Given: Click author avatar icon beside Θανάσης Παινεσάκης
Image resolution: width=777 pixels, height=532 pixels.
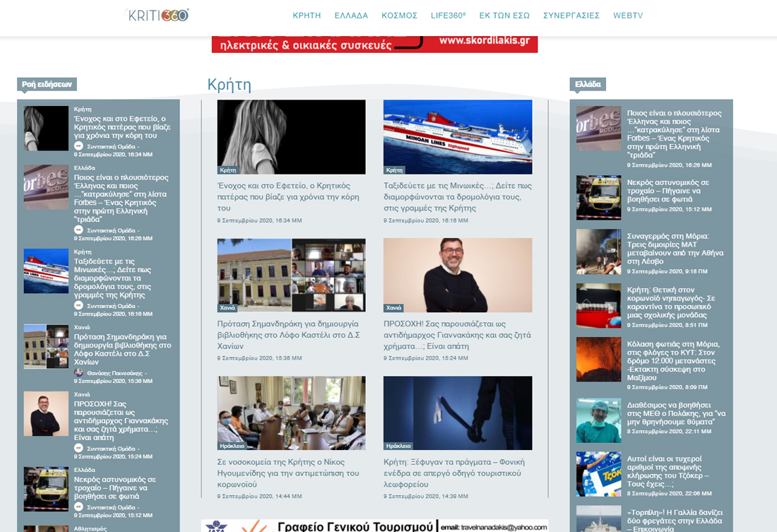Looking at the screenshot, I should tap(78, 372).
